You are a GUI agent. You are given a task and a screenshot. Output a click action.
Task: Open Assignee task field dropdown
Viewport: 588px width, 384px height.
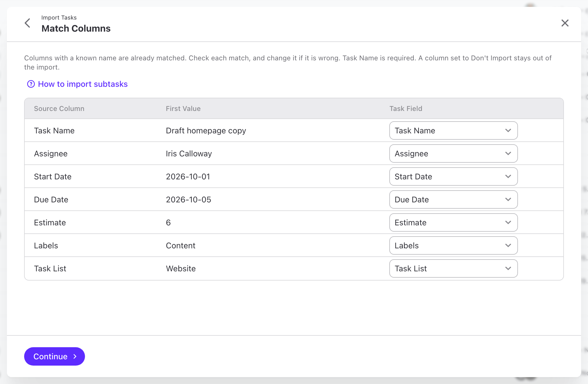click(x=453, y=153)
